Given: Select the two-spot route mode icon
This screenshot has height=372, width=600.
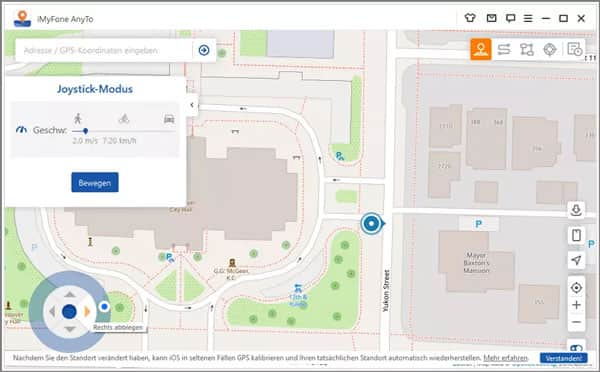Looking at the screenshot, I should coord(504,49).
